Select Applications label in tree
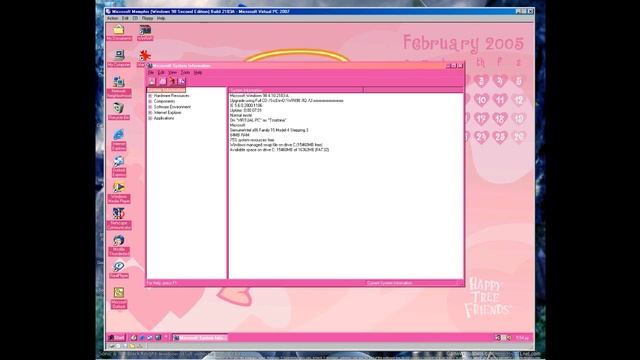Image resolution: width=640 pixels, height=360 pixels. coord(164,118)
